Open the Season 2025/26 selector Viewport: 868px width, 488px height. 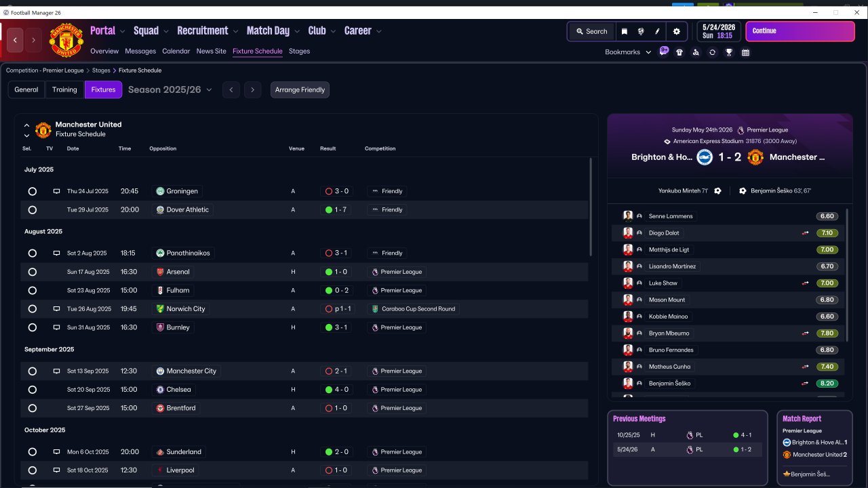click(x=170, y=89)
